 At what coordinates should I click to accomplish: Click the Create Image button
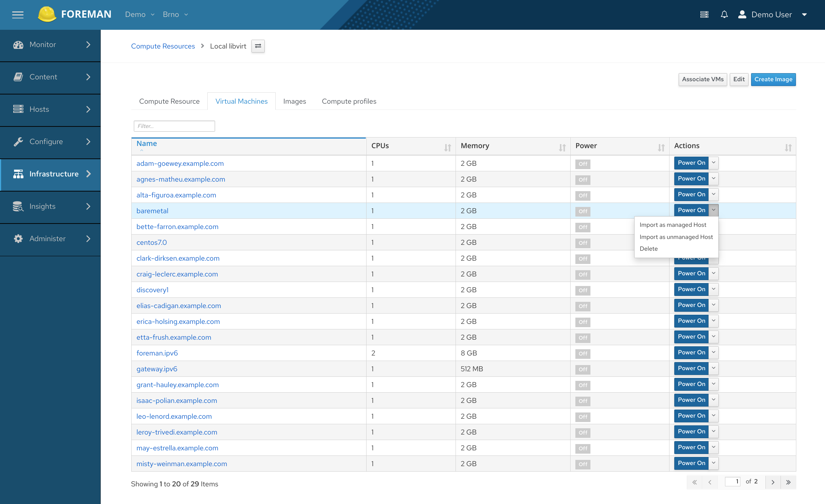(x=773, y=79)
